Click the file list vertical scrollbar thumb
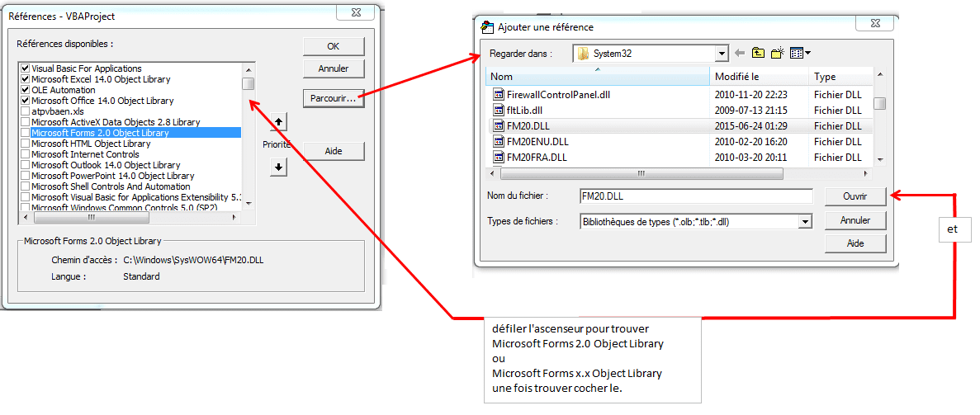 click(879, 104)
